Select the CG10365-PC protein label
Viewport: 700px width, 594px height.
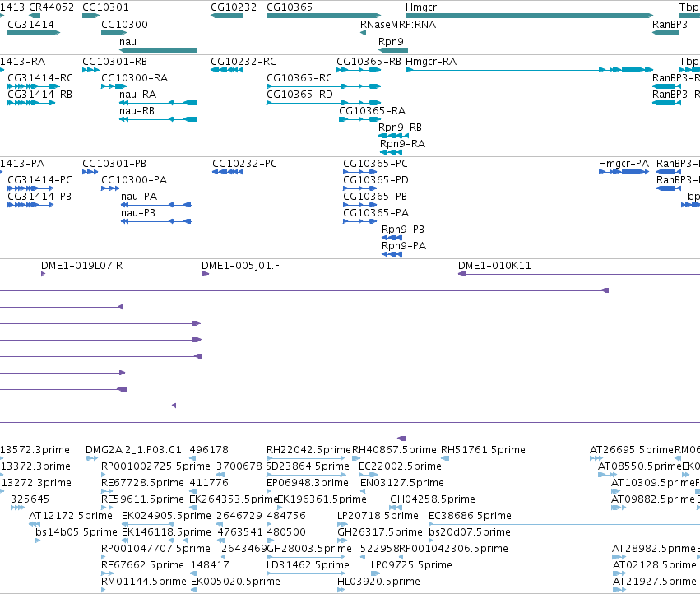pos(375,164)
